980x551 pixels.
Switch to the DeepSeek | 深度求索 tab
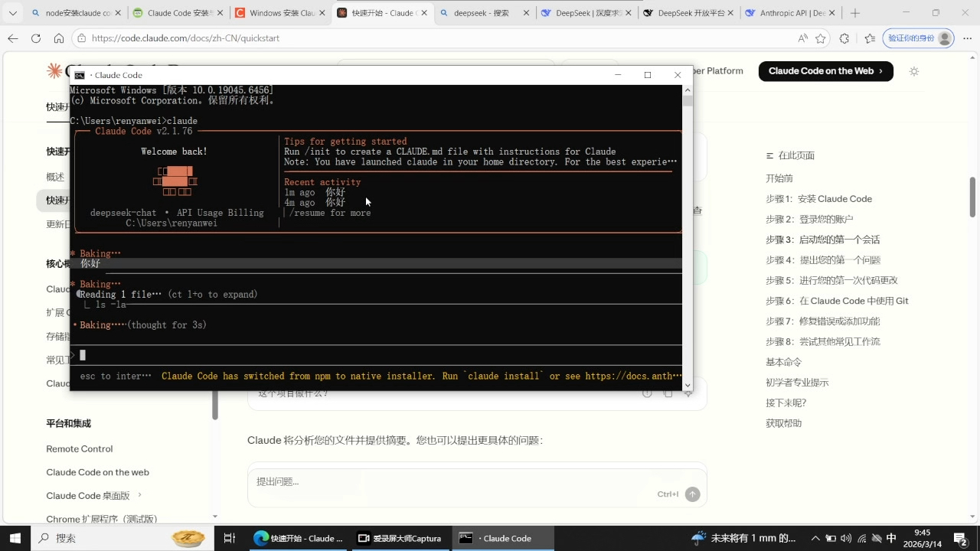point(586,13)
